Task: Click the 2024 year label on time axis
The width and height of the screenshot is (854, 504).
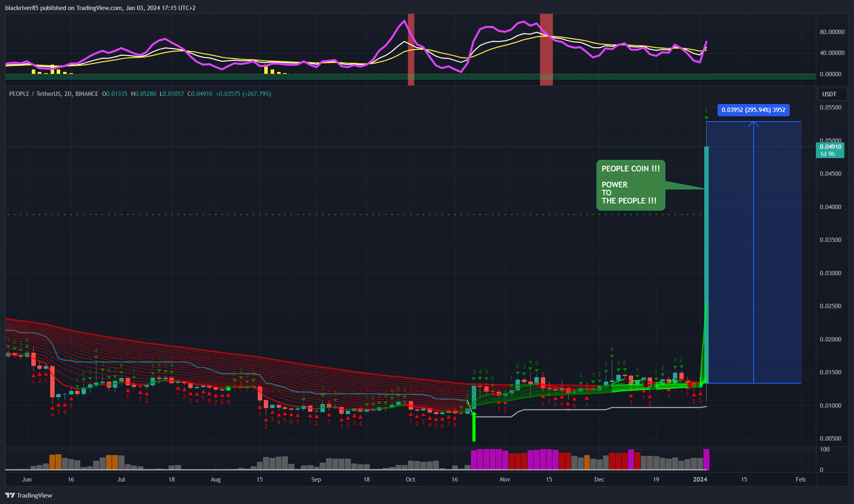Action: pyautogui.click(x=700, y=480)
